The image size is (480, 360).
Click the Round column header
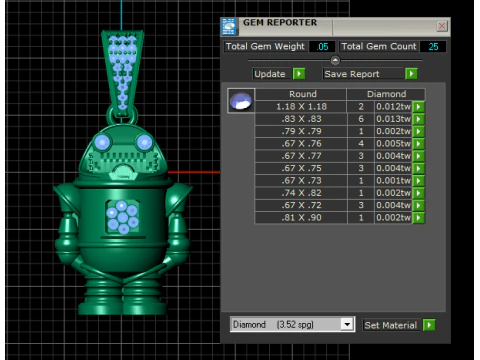tap(302, 94)
